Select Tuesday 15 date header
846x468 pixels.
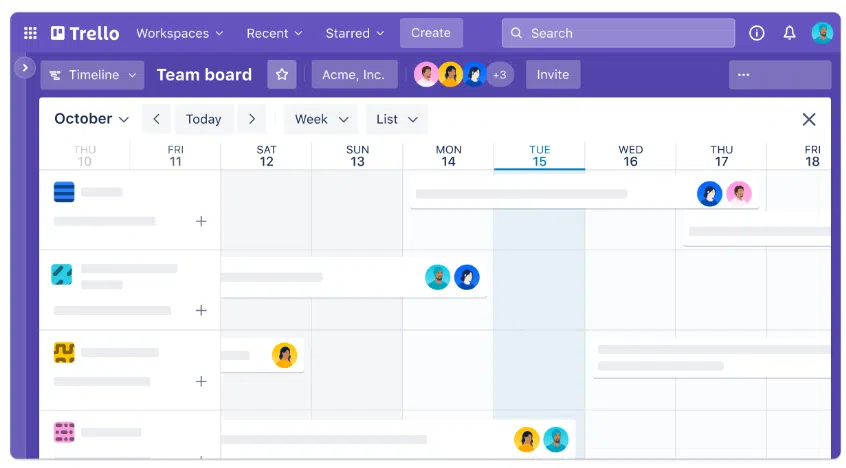point(539,156)
